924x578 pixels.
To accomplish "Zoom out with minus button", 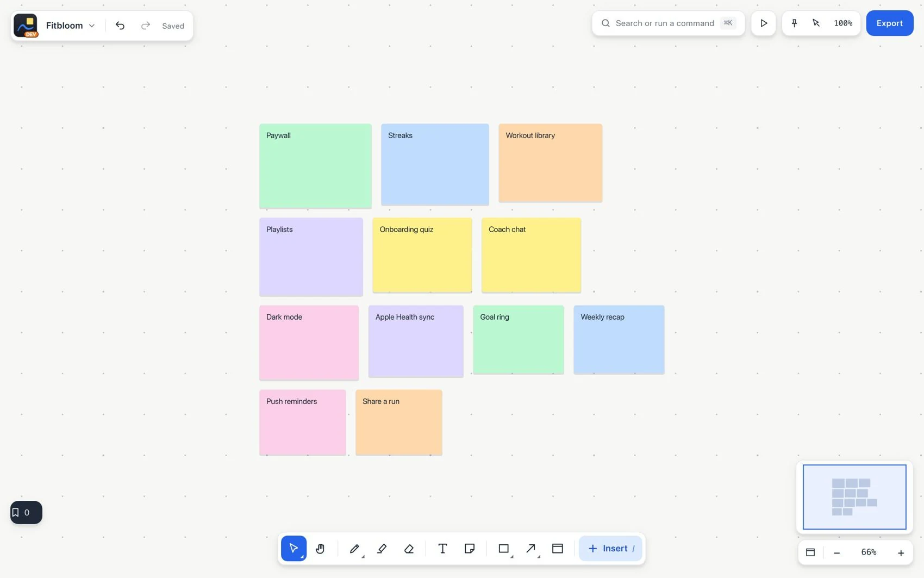I will [x=837, y=552].
